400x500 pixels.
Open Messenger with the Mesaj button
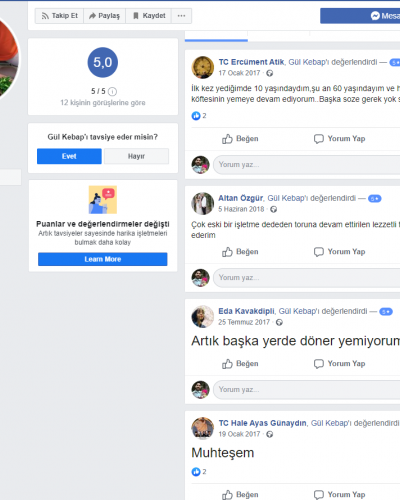360,16
